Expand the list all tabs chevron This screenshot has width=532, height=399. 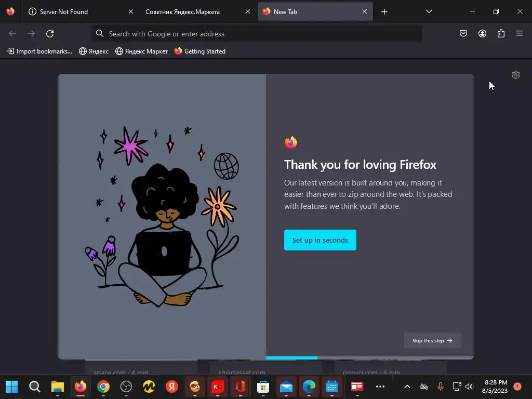click(429, 11)
